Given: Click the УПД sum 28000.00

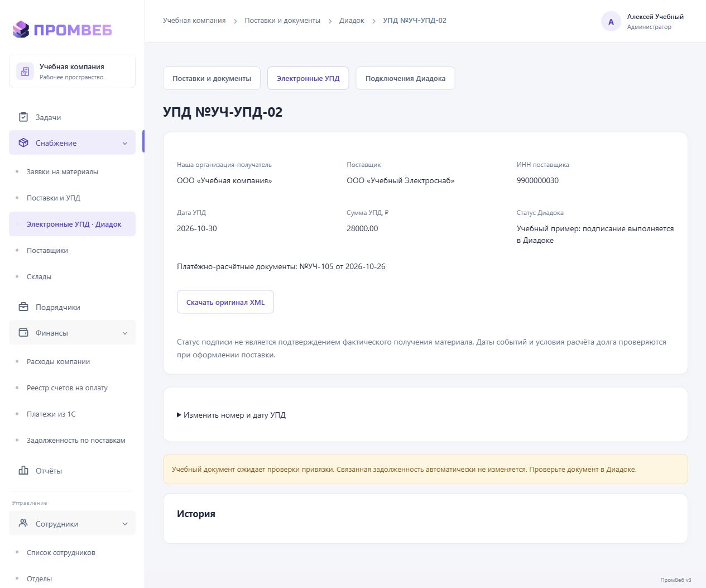Looking at the screenshot, I should tap(362, 229).
